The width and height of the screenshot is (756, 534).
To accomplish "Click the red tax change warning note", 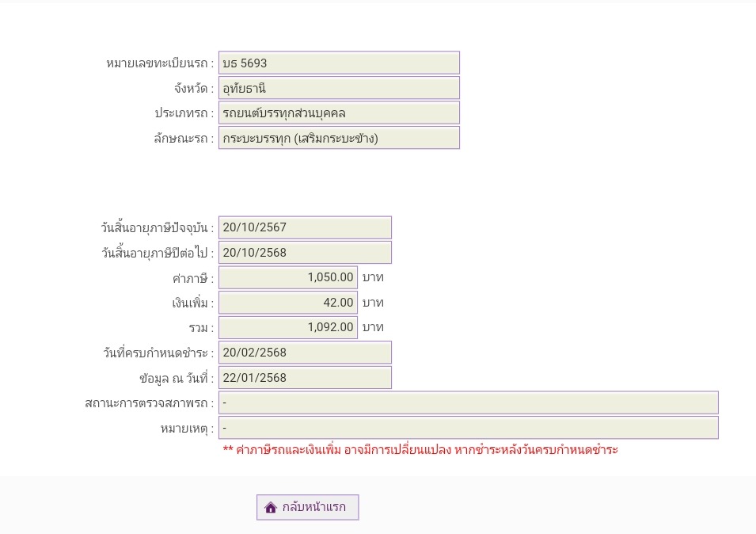I will pyautogui.click(x=420, y=449).
